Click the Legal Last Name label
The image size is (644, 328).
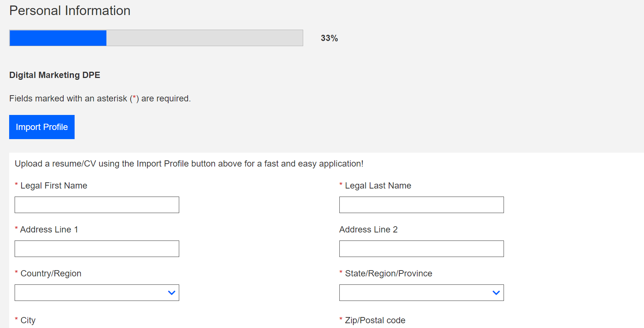tap(378, 186)
